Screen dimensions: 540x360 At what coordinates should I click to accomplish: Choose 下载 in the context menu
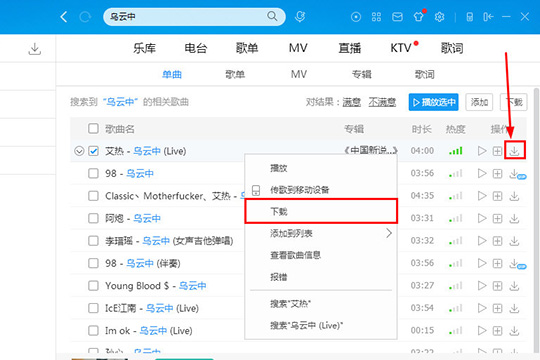click(x=321, y=211)
